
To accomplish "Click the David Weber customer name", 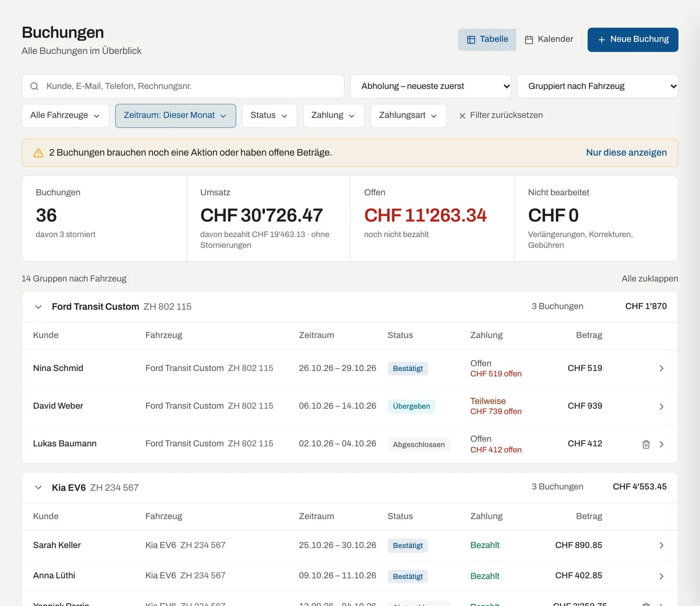I will coord(58,406).
